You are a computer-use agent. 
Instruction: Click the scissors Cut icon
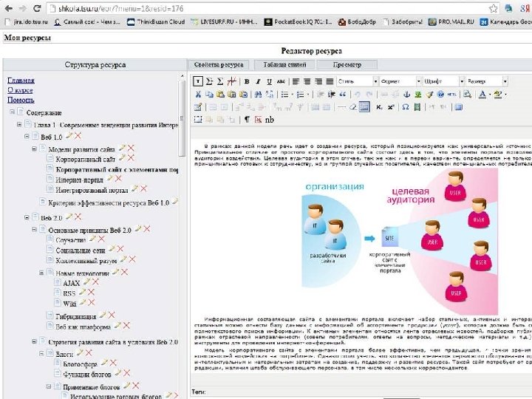(198, 95)
